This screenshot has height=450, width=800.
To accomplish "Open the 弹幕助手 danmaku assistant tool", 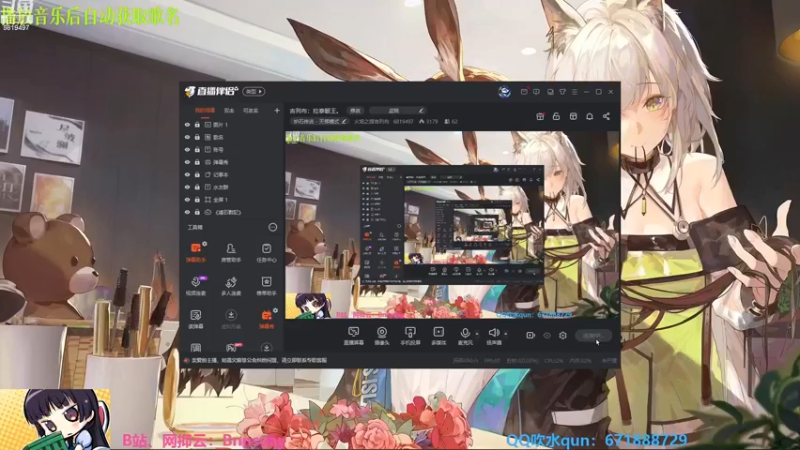I will (x=195, y=252).
